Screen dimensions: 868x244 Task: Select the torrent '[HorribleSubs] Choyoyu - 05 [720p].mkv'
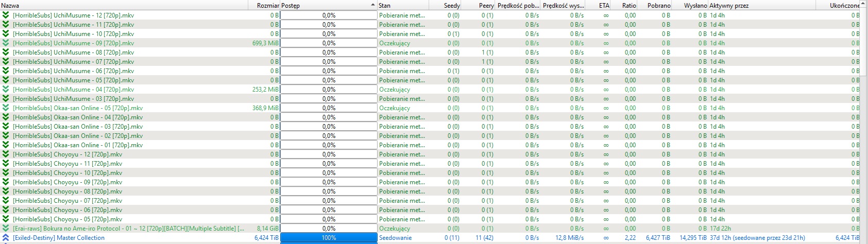[67, 219]
